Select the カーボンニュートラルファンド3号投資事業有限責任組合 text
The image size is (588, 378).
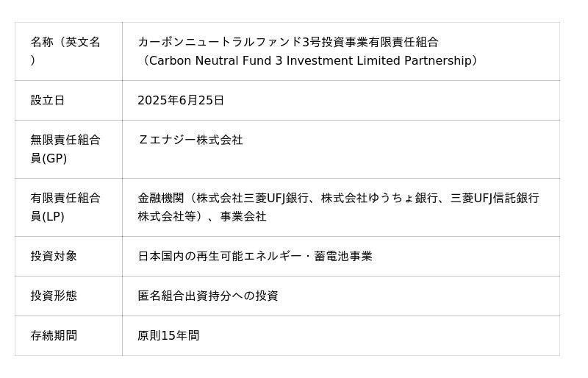(288, 42)
